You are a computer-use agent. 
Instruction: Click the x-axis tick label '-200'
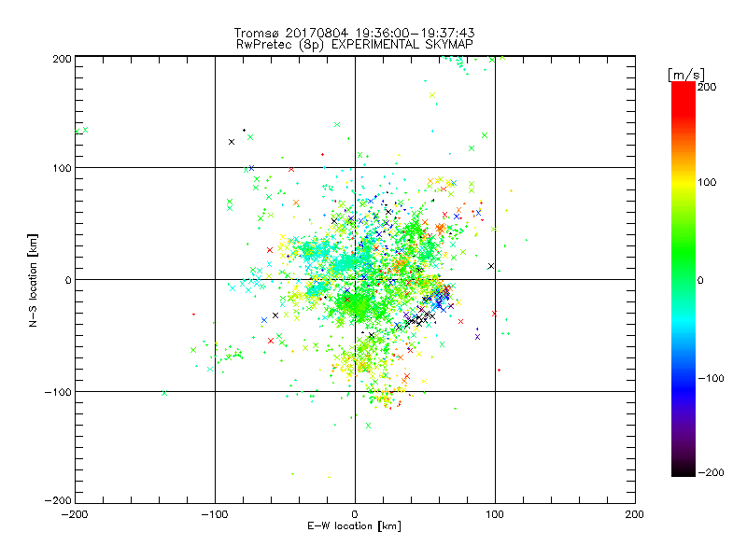[x=75, y=514]
